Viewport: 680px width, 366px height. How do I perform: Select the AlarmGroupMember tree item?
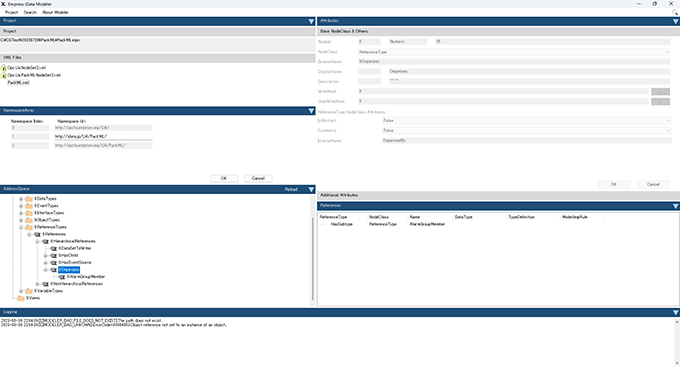click(86, 277)
